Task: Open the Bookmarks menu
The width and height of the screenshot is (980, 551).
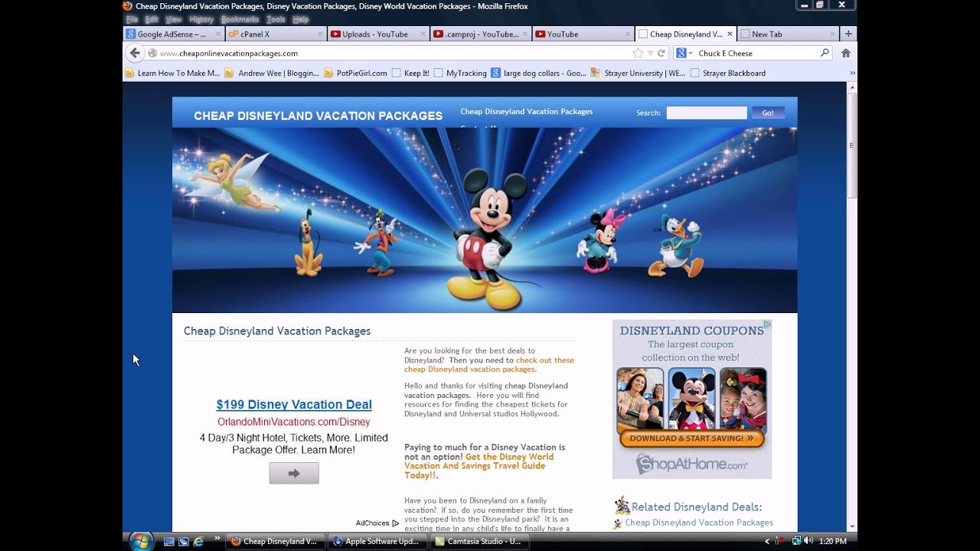Action: pyautogui.click(x=240, y=19)
